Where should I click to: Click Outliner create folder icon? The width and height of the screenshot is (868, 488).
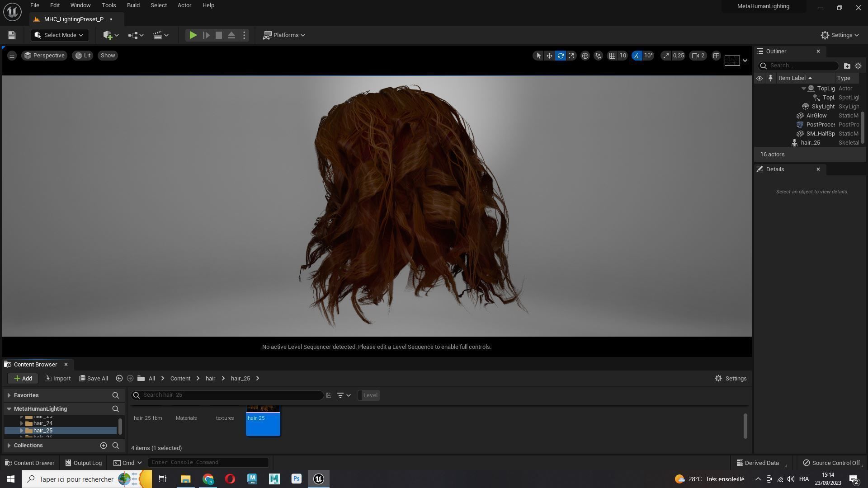847,66
